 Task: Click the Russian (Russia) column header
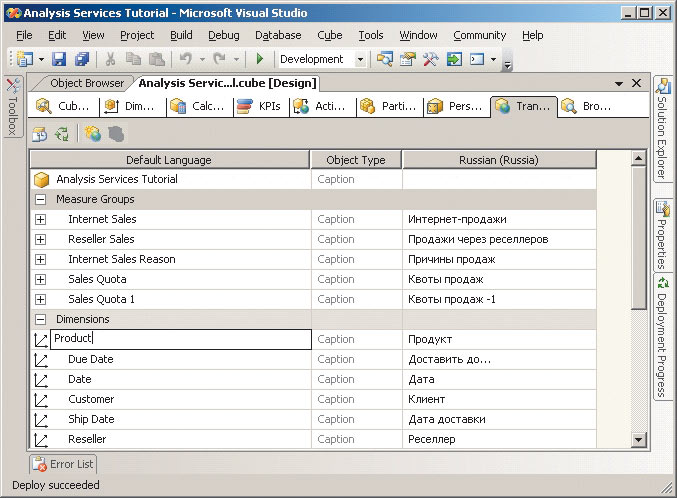[x=499, y=160]
